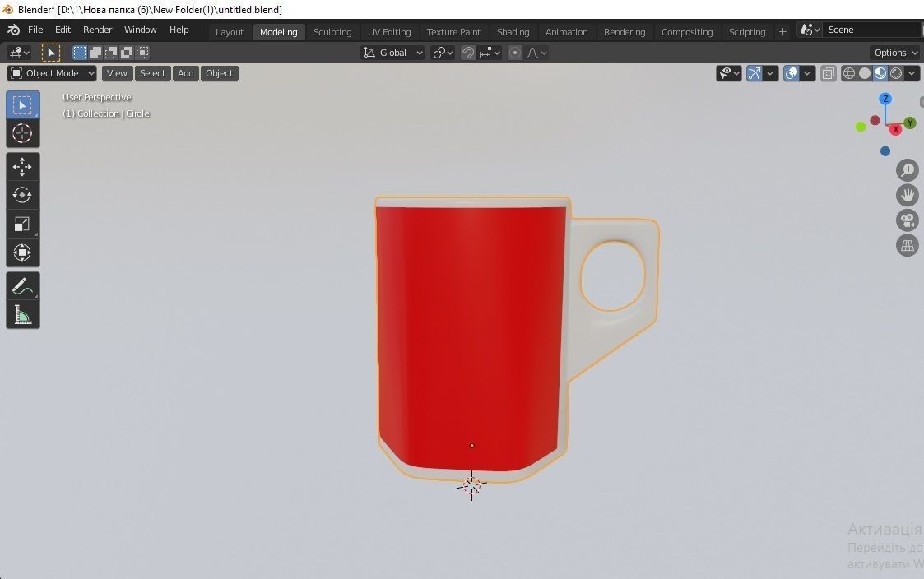
Task: Activate the 3D Cursor tool
Action: pos(22,134)
